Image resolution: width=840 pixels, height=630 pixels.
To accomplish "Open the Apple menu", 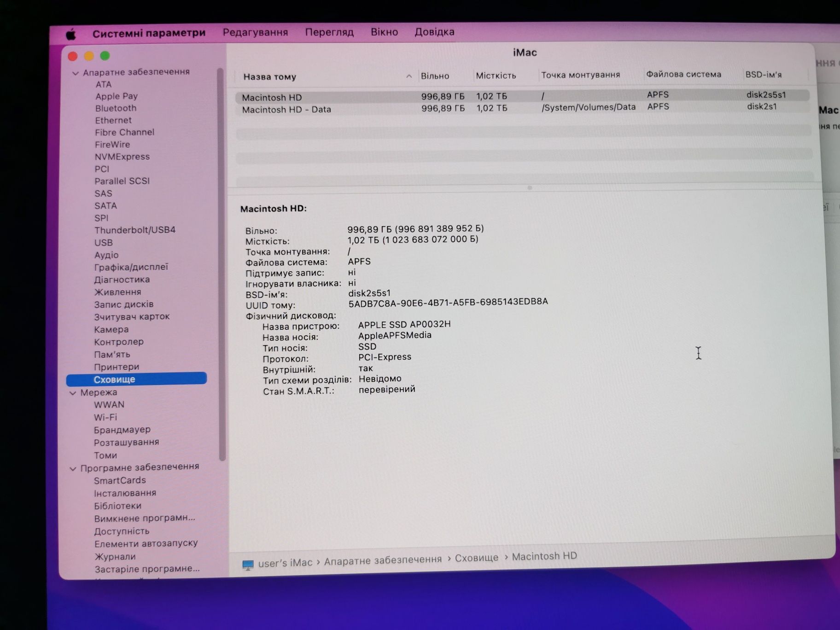I will [x=71, y=35].
